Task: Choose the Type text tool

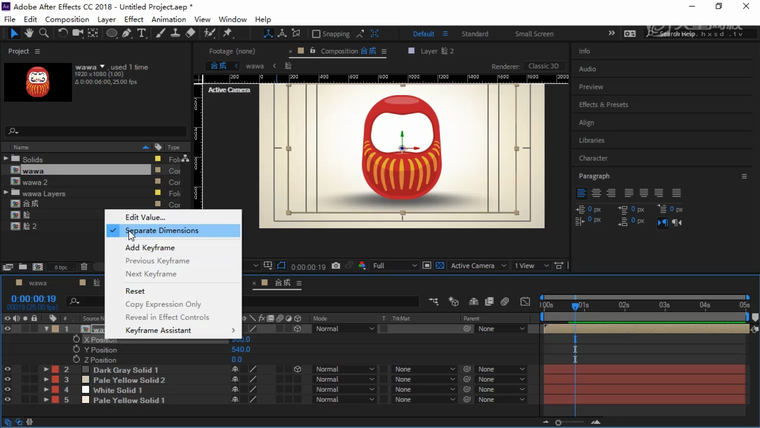Action: pyautogui.click(x=142, y=33)
